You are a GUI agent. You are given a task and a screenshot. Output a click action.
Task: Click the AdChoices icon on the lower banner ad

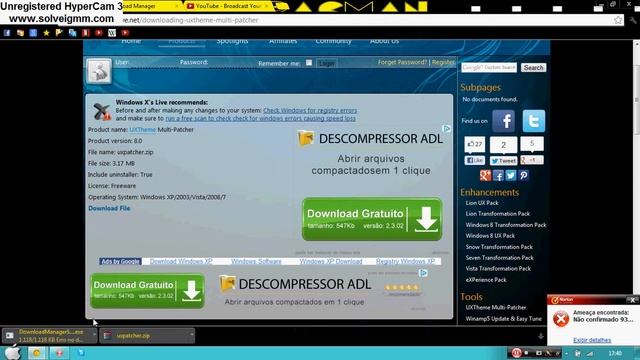click(x=424, y=273)
